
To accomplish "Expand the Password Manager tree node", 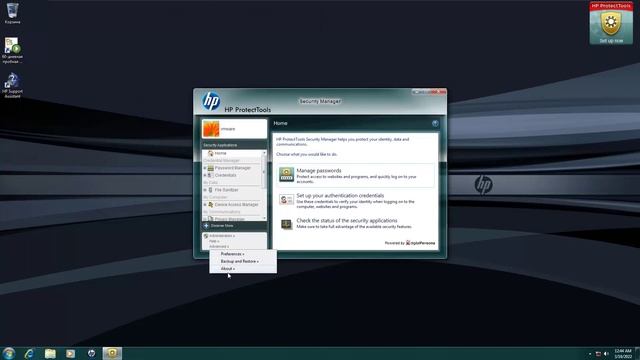I will click(x=205, y=168).
